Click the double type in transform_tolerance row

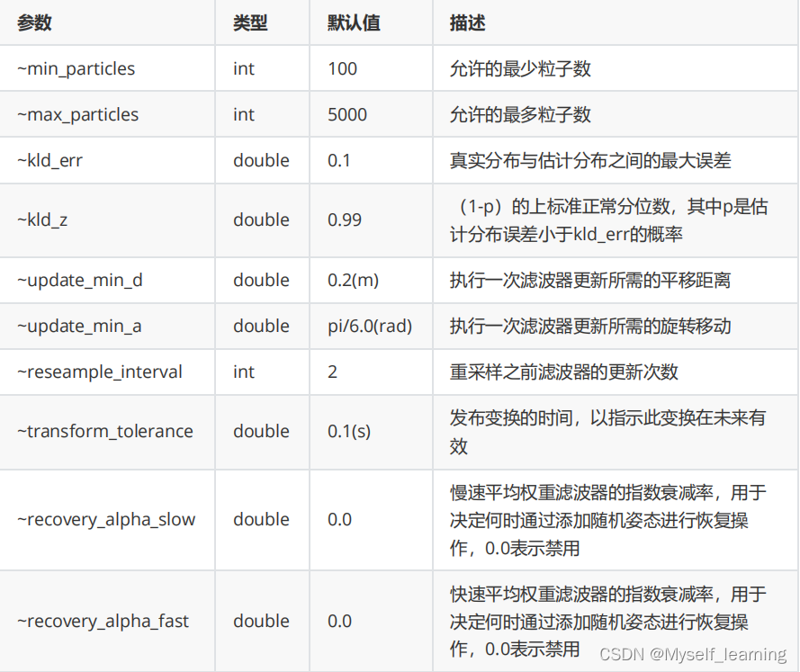[261, 431]
